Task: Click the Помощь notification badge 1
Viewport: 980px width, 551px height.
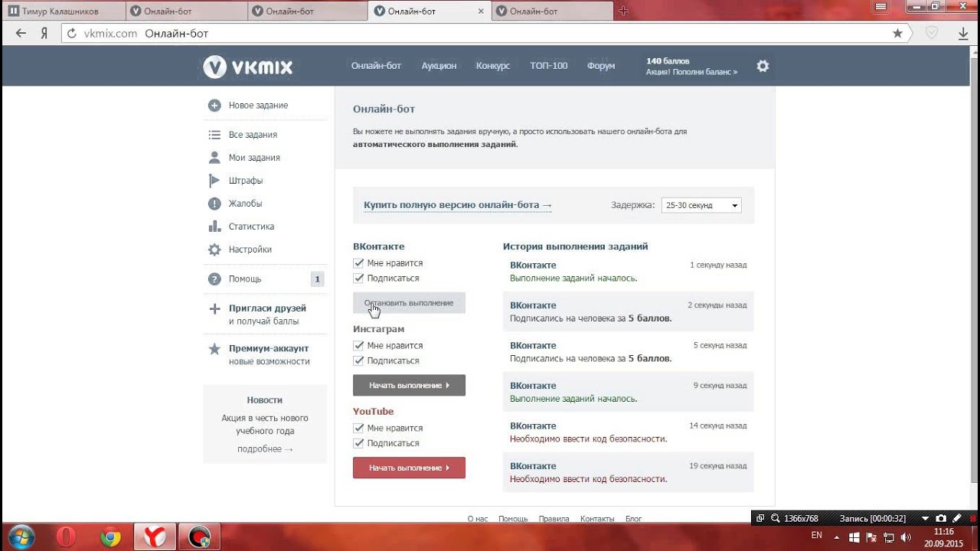Action: (317, 279)
